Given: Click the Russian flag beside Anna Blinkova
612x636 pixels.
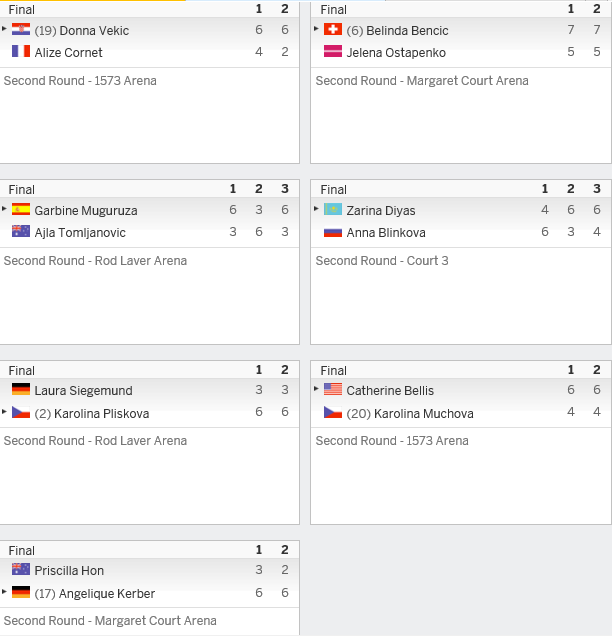Looking at the screenshot, I should [x=333, y=232].
